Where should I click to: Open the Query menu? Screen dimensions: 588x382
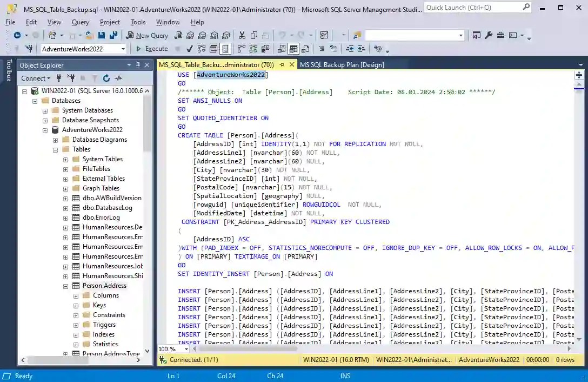point(80,22)
